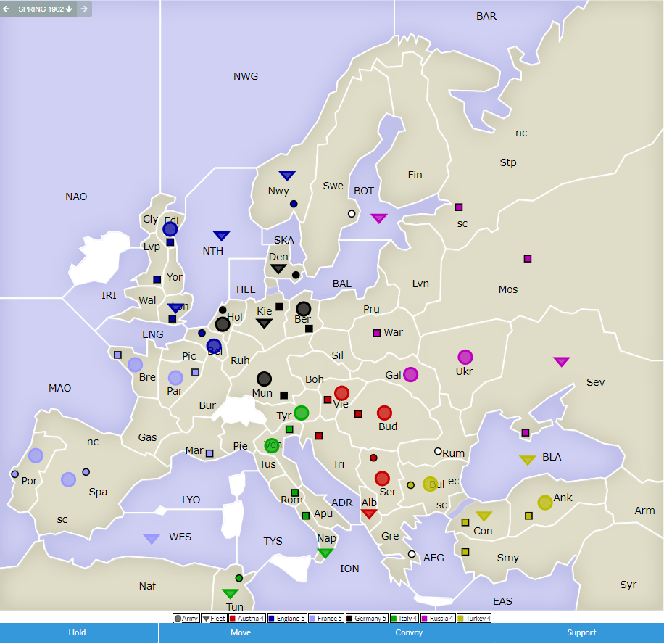Screen dimensions: 664x644
Task: Select the Italian army in Tyrolia
Action: tap(301, 413)
